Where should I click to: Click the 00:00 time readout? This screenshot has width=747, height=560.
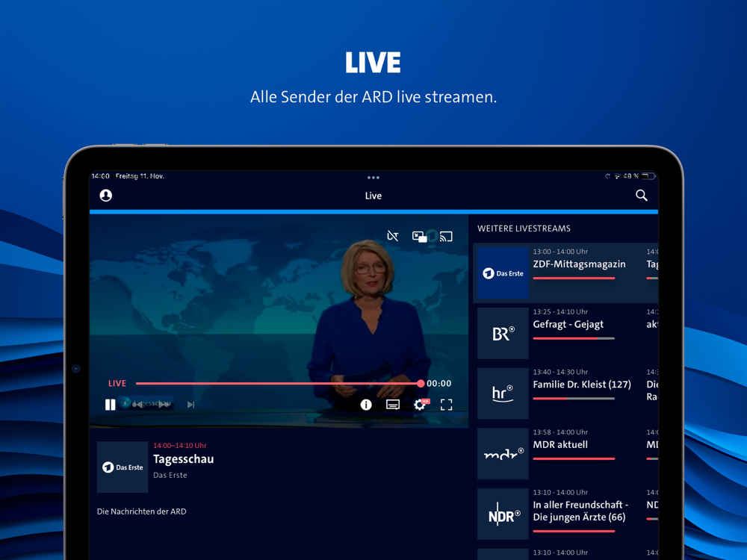point(438,383)
